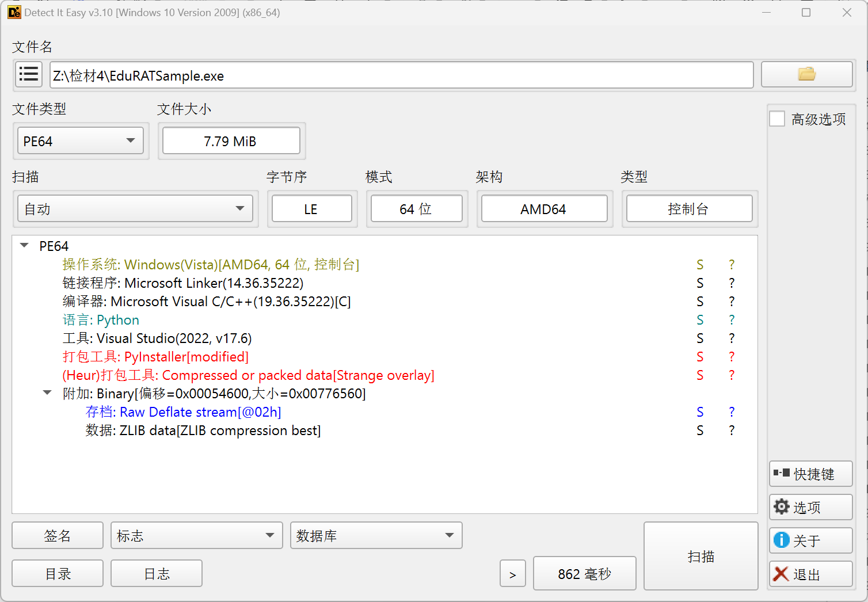The height and width of the screenshot is (602, 868).
Task: Select the 操作系统: Windows(Vista) row
Action: (211, 264)
